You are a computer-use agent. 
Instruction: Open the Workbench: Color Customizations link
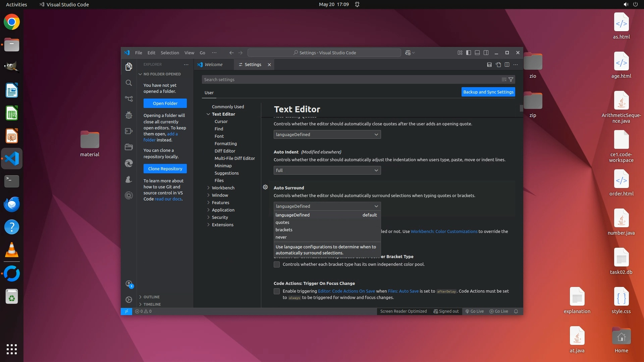coord(444,232)
